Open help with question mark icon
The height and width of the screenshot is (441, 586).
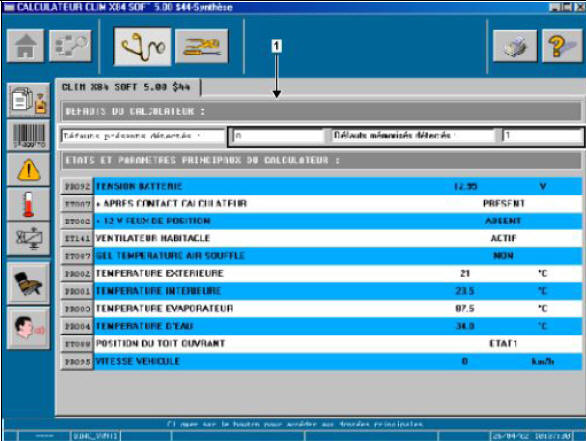[562, 46]
